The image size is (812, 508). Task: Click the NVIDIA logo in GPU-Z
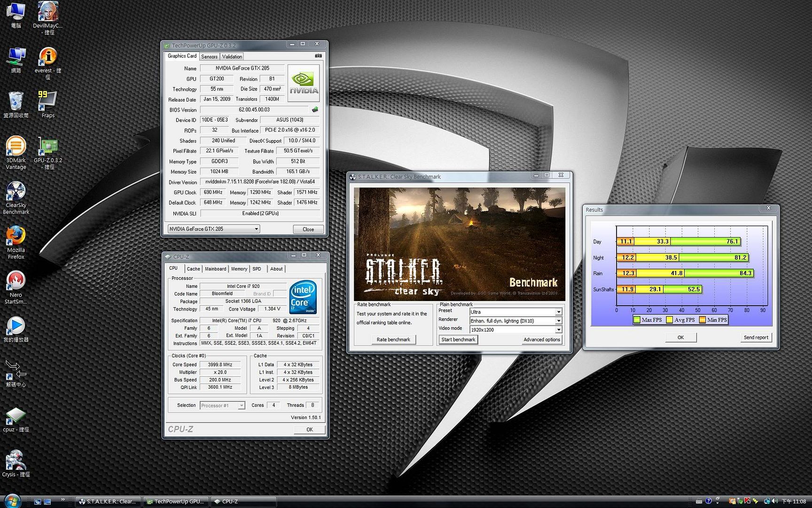pos(304,83)
